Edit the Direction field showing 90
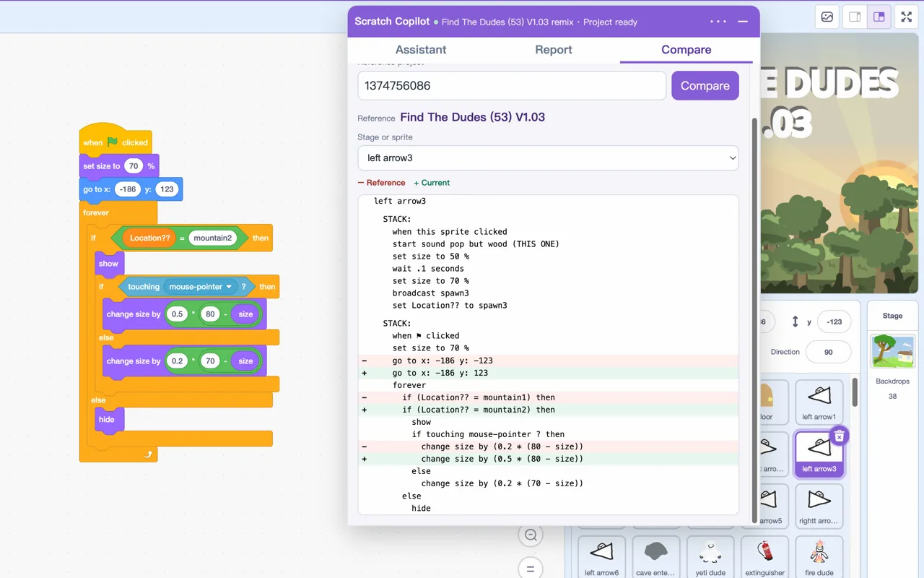Viewport: 924px width, 578px height. tap(828, 352)
